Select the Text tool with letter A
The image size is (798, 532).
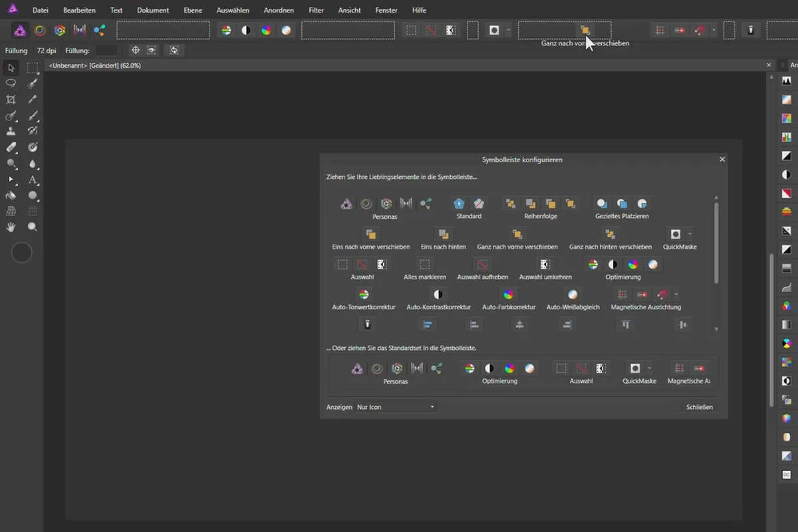32,180
